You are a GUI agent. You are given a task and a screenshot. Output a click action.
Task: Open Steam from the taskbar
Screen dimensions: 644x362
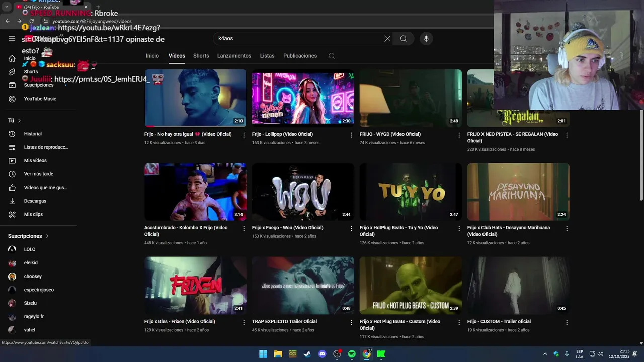tap(307, 354)
